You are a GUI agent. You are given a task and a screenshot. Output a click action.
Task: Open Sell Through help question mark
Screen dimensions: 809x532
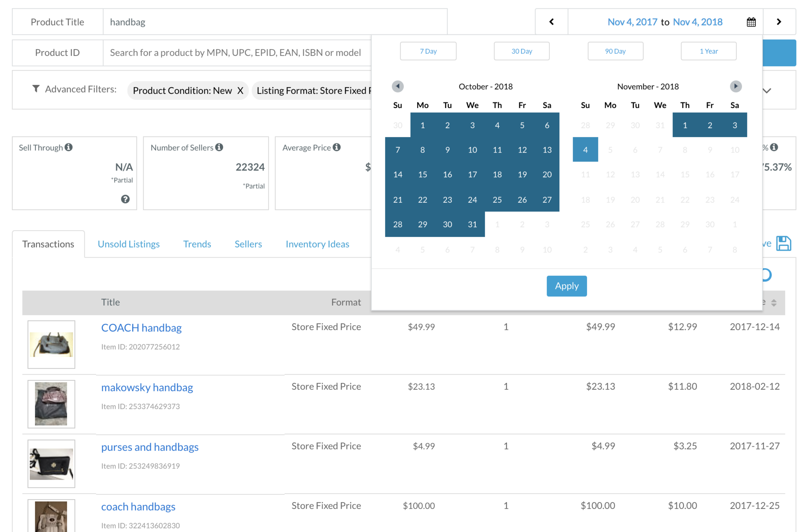[x=125, y=199]
